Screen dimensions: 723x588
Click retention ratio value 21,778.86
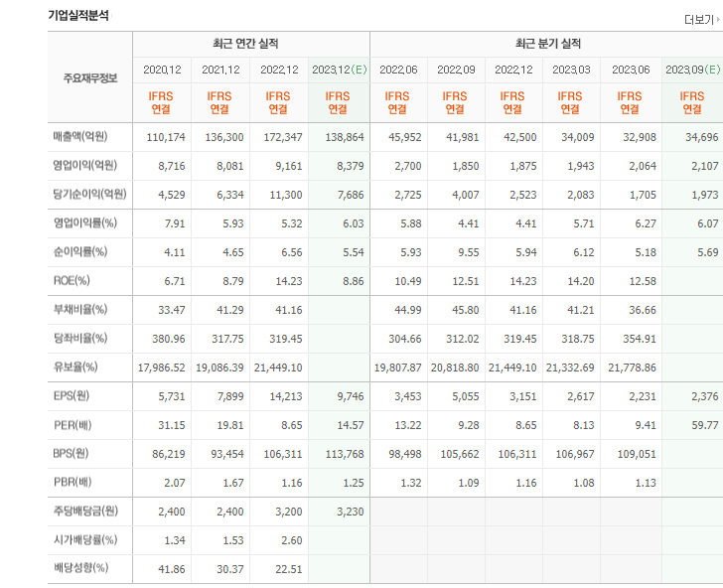pyautogui.click(x=632, y=367)
